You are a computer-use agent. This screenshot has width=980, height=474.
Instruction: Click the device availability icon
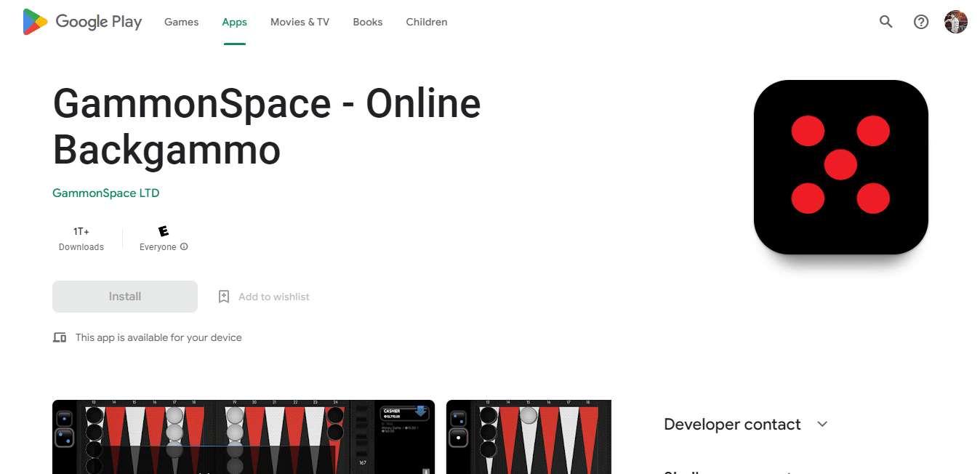[x=60, y=337]
